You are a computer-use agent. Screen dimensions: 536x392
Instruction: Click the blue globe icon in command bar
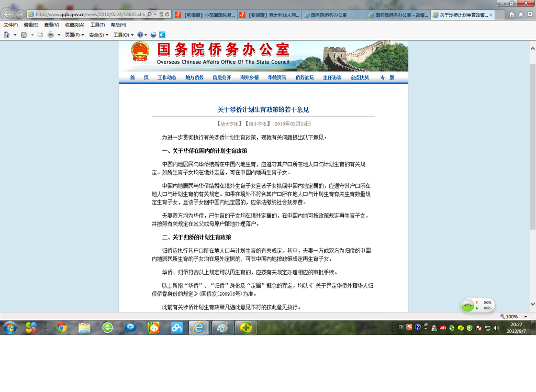(153, 35)
